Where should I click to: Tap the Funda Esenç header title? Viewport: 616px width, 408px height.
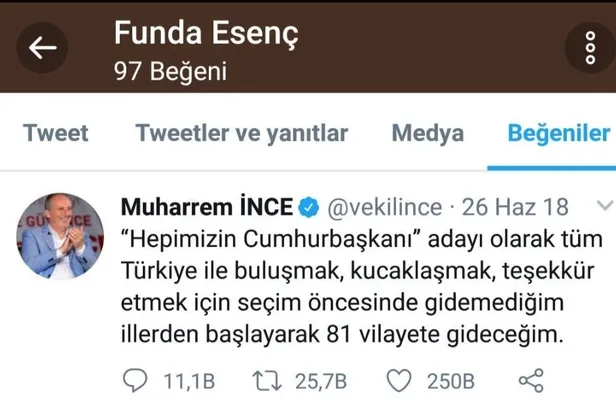point(206,34)
